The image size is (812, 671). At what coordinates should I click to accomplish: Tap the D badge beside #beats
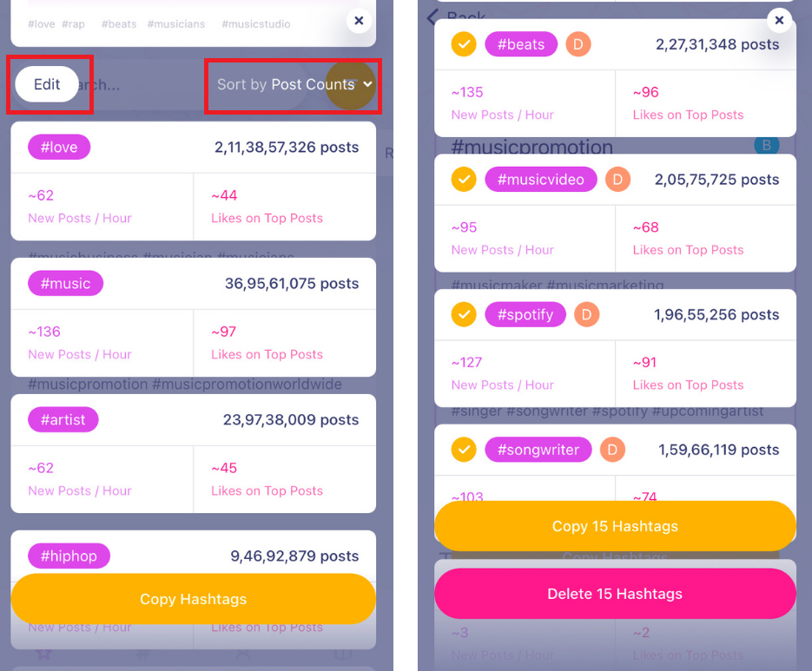(578, 45)
